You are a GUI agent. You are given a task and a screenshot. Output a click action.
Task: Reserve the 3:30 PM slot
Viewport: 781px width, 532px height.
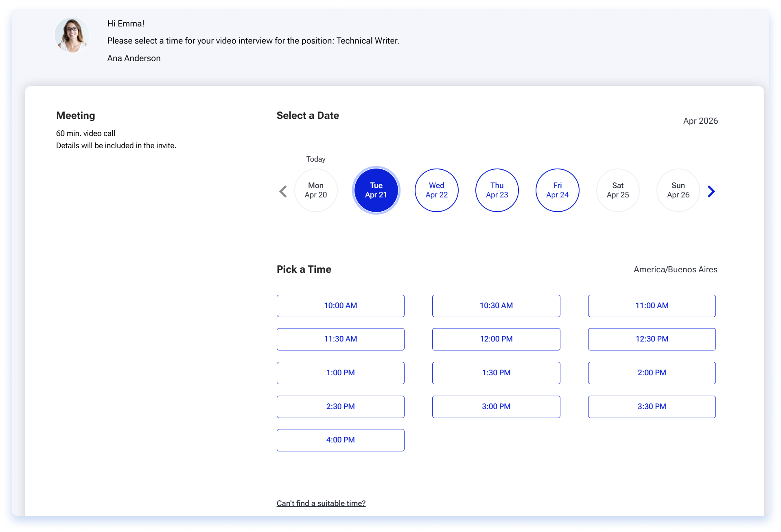[x=652, y=407]
